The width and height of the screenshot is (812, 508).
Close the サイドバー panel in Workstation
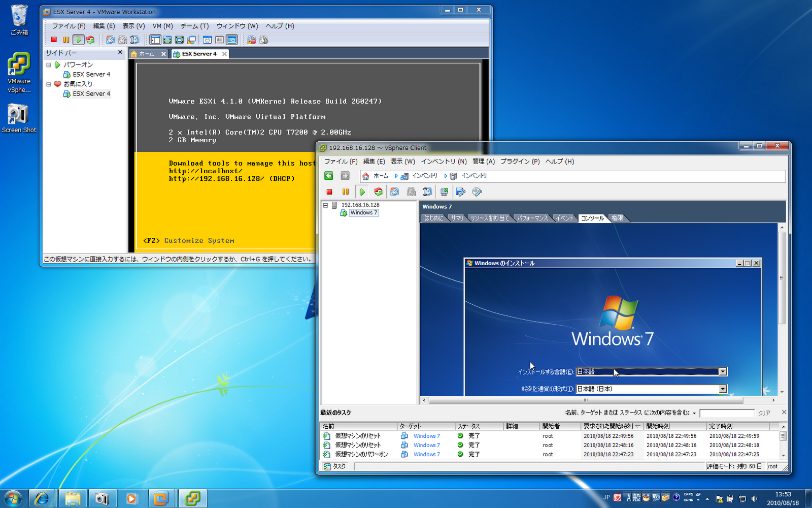120,52
